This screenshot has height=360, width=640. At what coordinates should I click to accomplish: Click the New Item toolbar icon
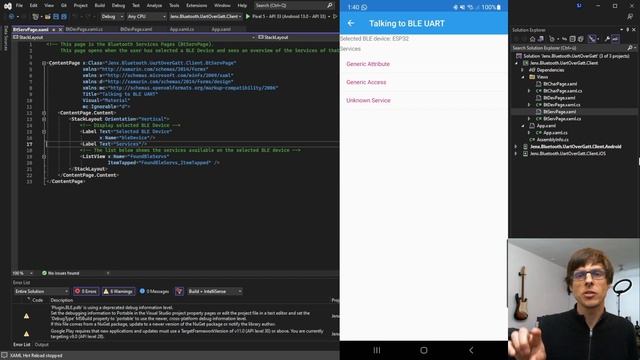coord(36,16)
